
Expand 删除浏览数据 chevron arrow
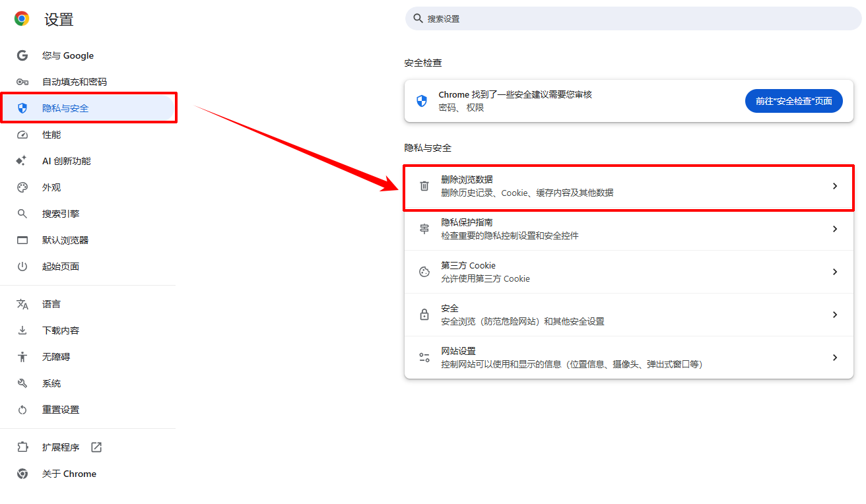[835, 186]
